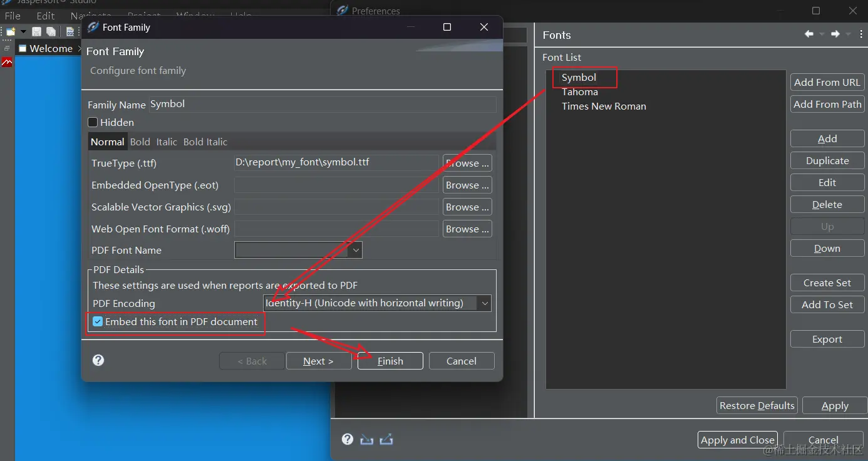Open the New wizard dropdown arrow
The width and height of the screenshot is (868, 461).
pyautogui.click(x=23, y=31)
